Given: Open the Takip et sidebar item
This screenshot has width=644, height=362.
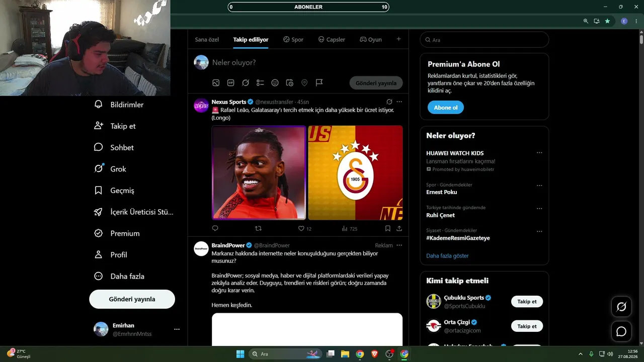Looking at the screenshot, I should 115,126.
